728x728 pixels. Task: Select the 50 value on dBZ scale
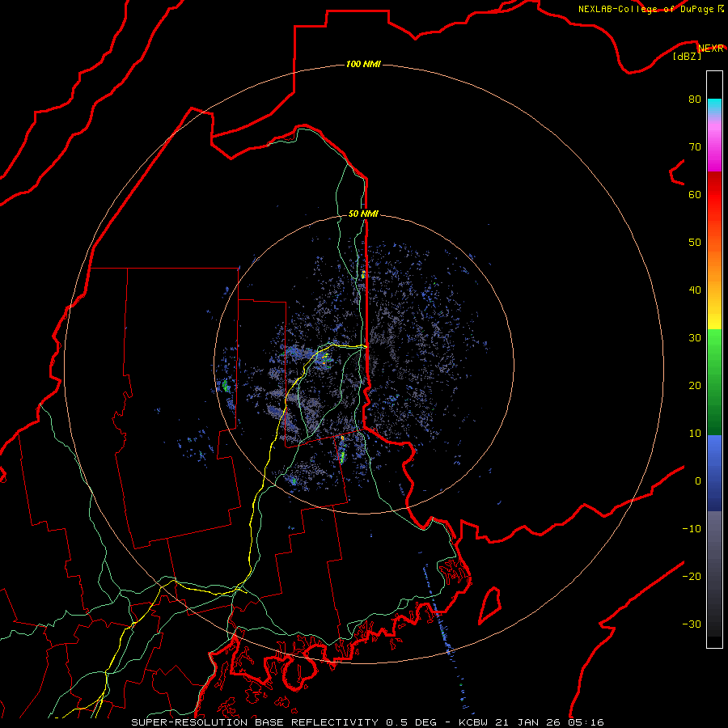click(695, 243)
